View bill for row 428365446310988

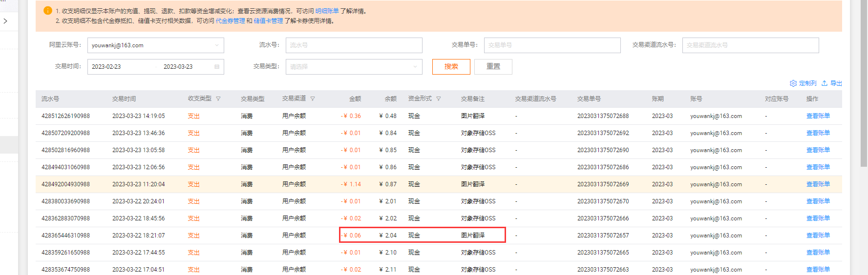pos(818,236)
